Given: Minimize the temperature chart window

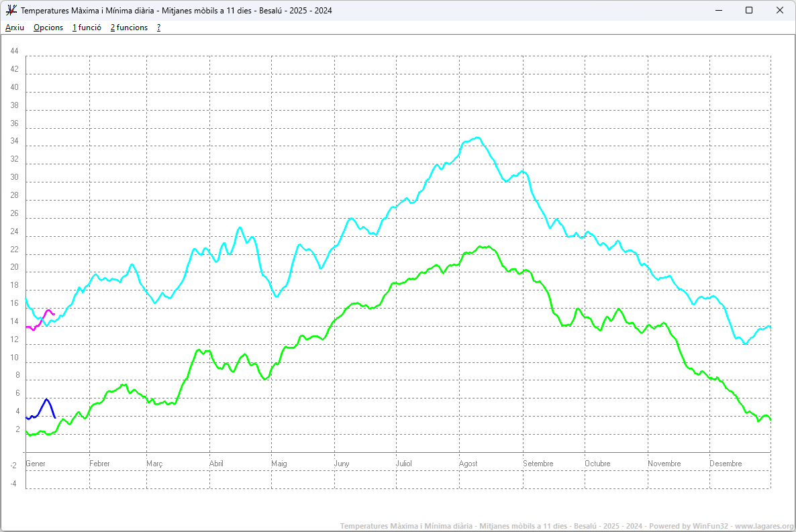Looking at the screenshot, I should pyautogui.click(x=718, y=10).
